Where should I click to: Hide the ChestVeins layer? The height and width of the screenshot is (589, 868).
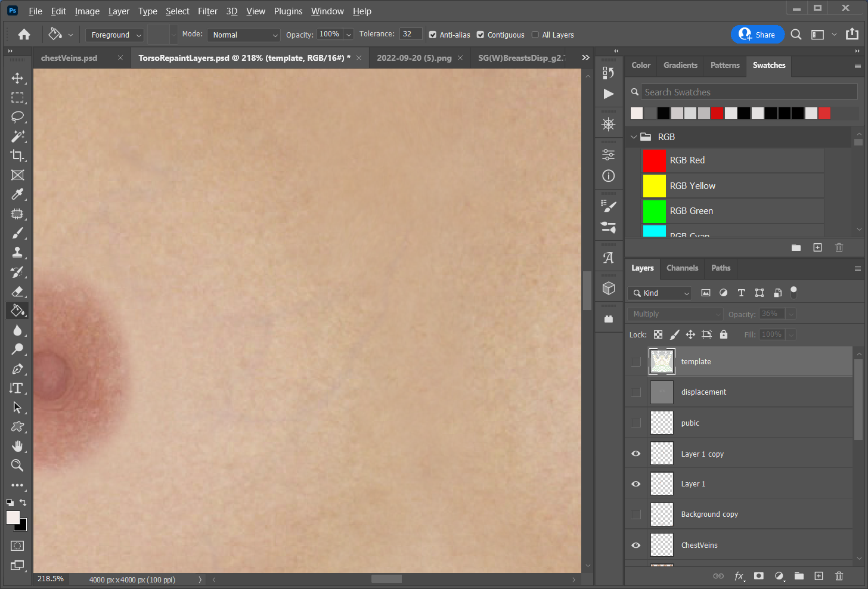[636, 545]
